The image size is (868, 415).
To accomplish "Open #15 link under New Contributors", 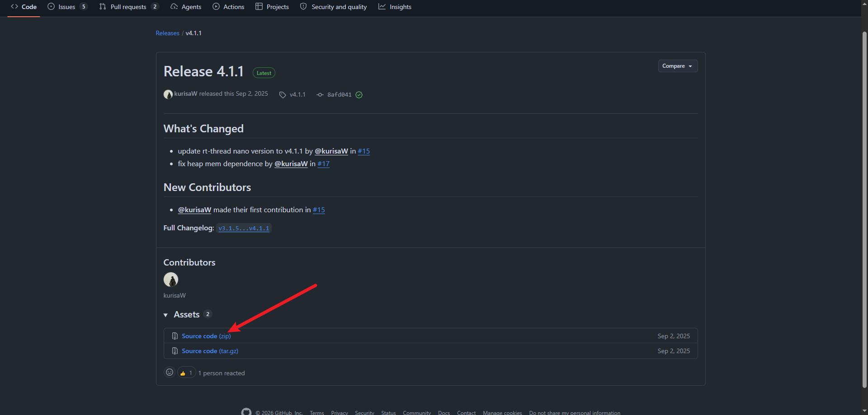I will 319,210.
